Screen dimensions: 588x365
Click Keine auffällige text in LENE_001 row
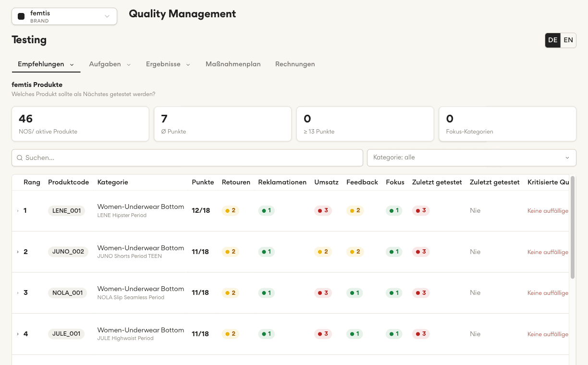click(548, 211)
